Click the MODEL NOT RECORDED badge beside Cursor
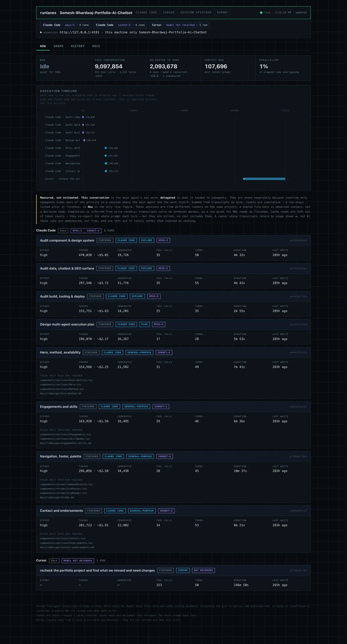The image size is (347, 644). pos(78,561)
